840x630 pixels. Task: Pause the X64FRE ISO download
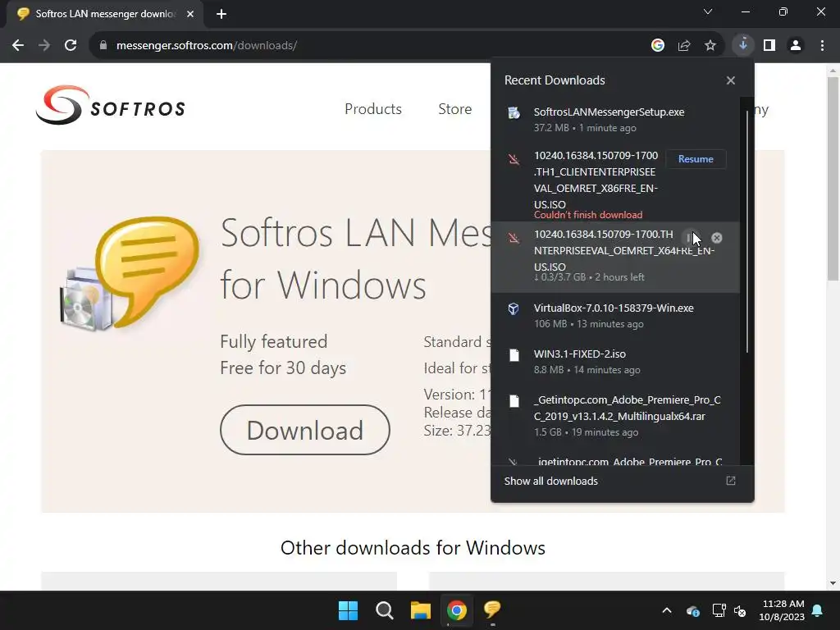[689, 238]
